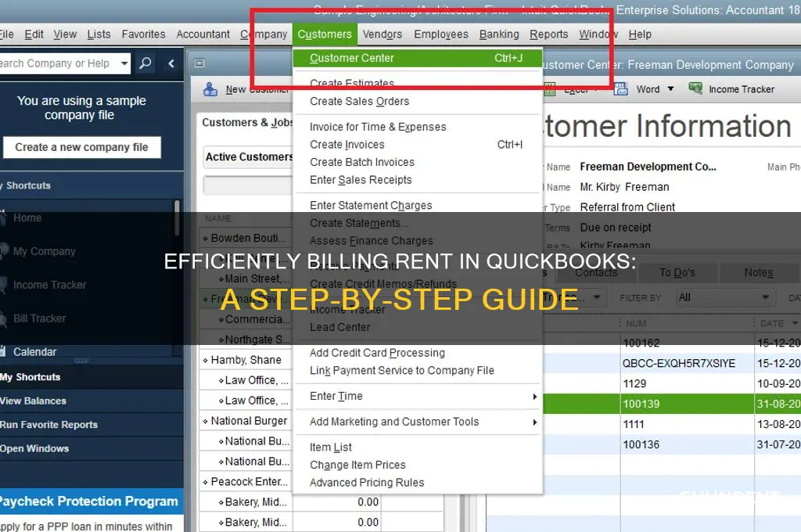Switch to the Contacts tab

click(595, 273)
